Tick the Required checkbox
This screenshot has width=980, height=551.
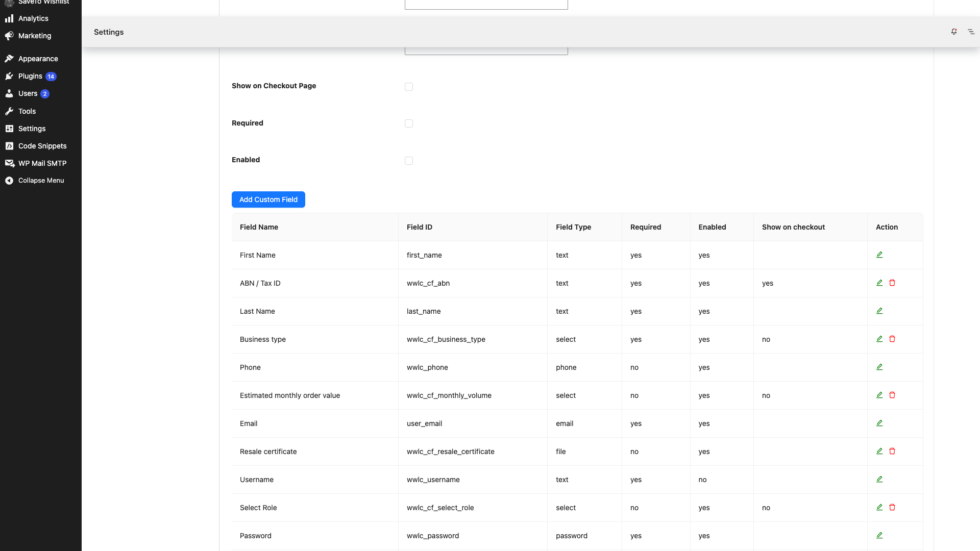point(409,123)
